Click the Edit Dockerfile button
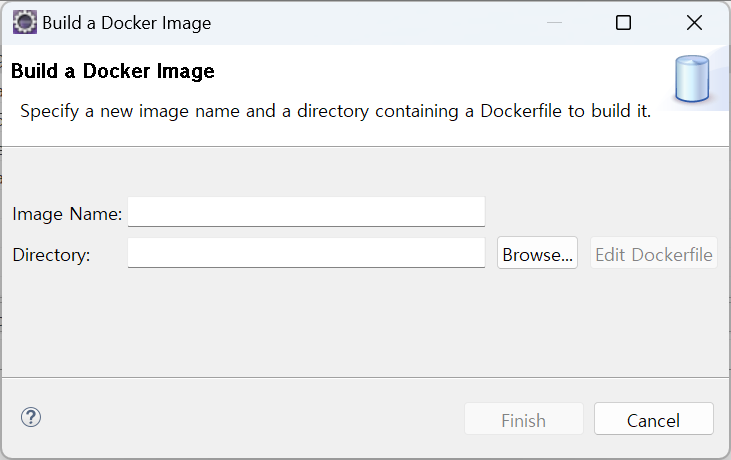Viewport: 731px width, 460px height. pos(654,254)
